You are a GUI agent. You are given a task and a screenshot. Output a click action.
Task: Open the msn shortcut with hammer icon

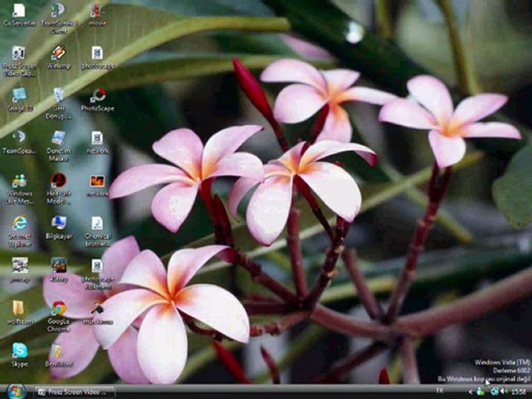(98, 313)
